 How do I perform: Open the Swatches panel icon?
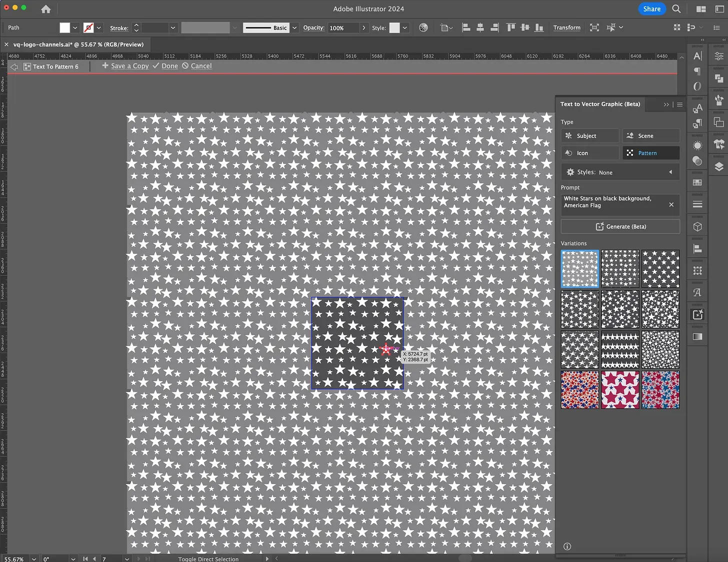tap(697, 182)
